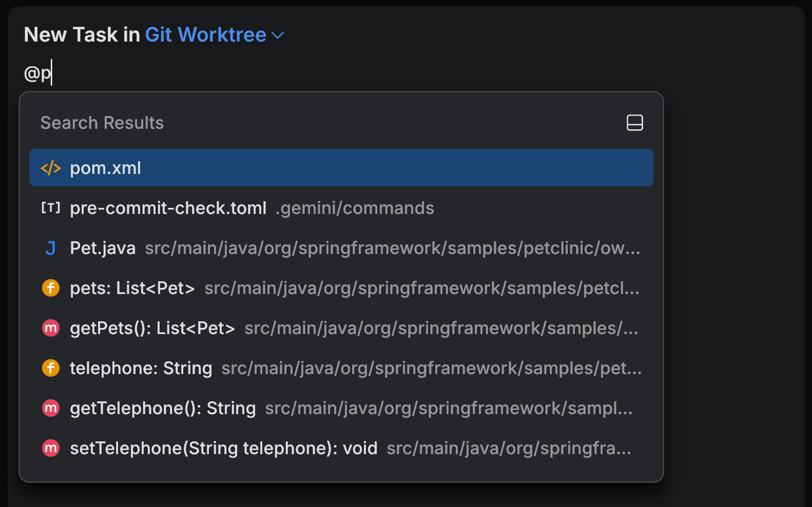
Task: Click the field icon beside pets: List<Pet>
Action: [x=51, y=288]
